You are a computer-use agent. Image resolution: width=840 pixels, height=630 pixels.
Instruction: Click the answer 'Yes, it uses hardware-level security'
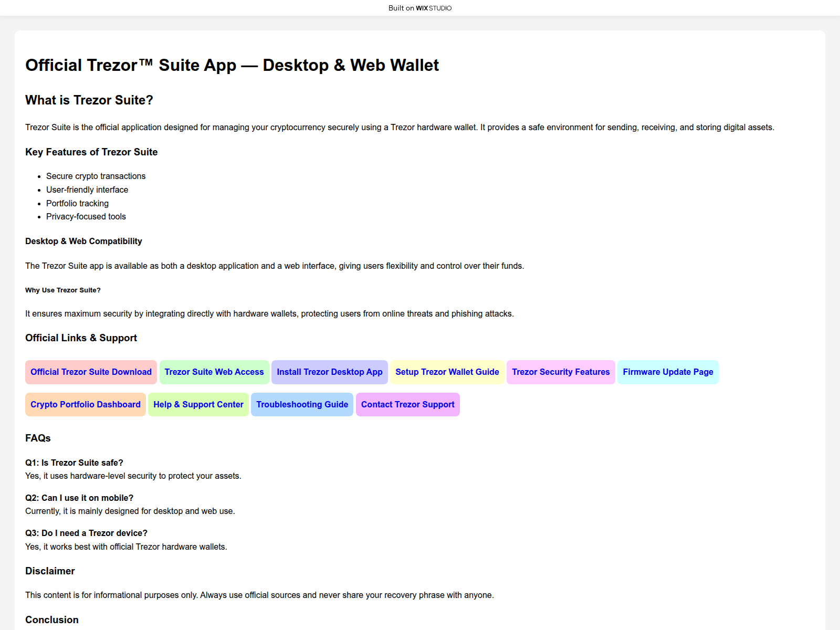133,476
